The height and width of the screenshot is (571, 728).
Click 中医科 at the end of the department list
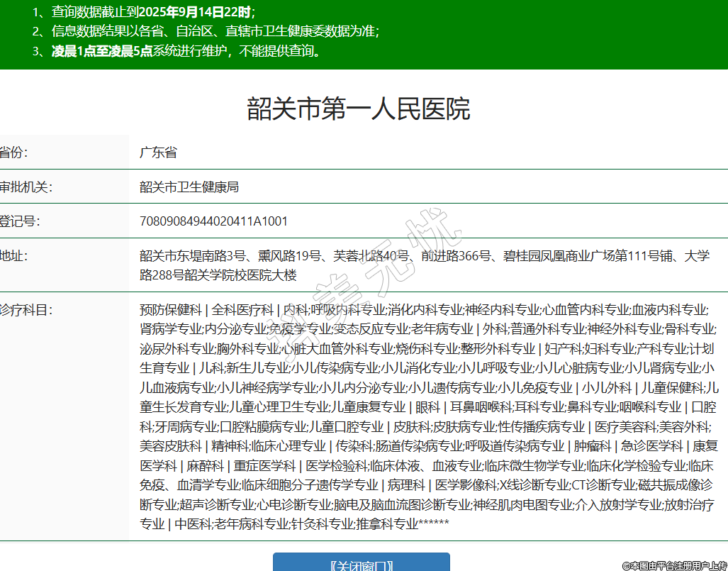[194, 524]
